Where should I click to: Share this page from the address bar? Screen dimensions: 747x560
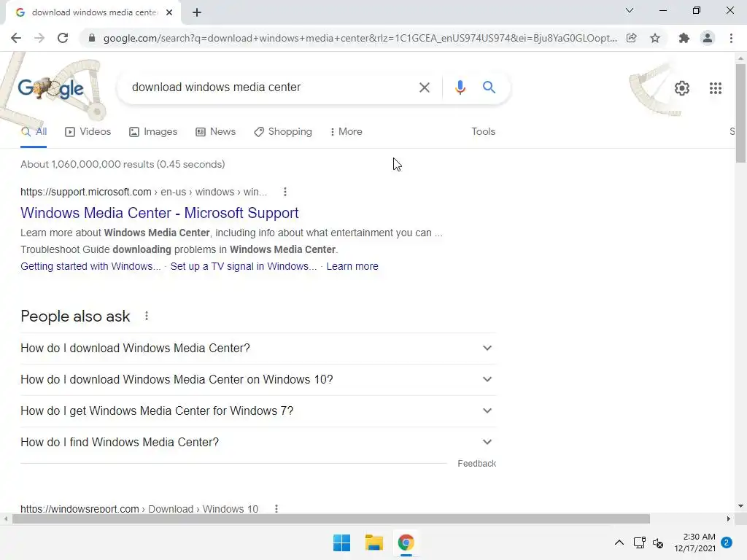(x=632, y=38)
